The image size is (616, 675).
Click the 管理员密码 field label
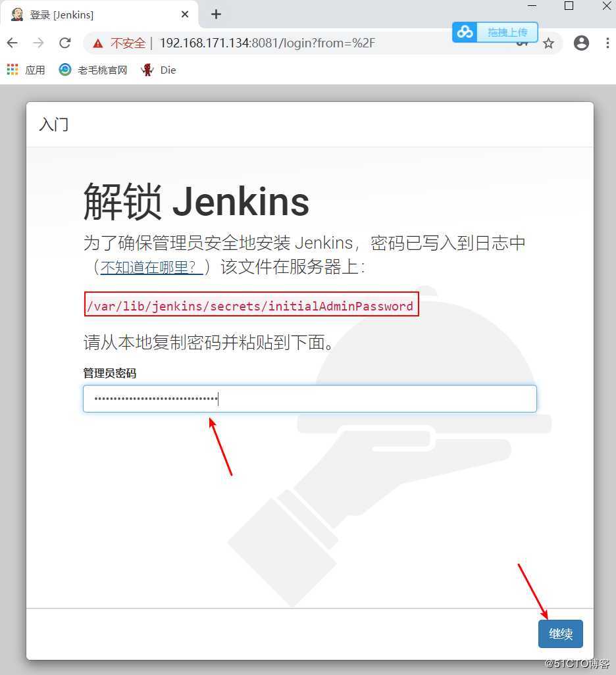click(110, 373)
